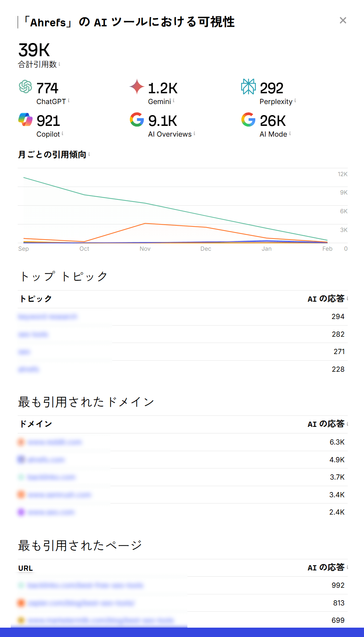This screenshot has height=637, width=364.
Task: Click the Feb label on the chart axis
Action: [x=327, y=249]
